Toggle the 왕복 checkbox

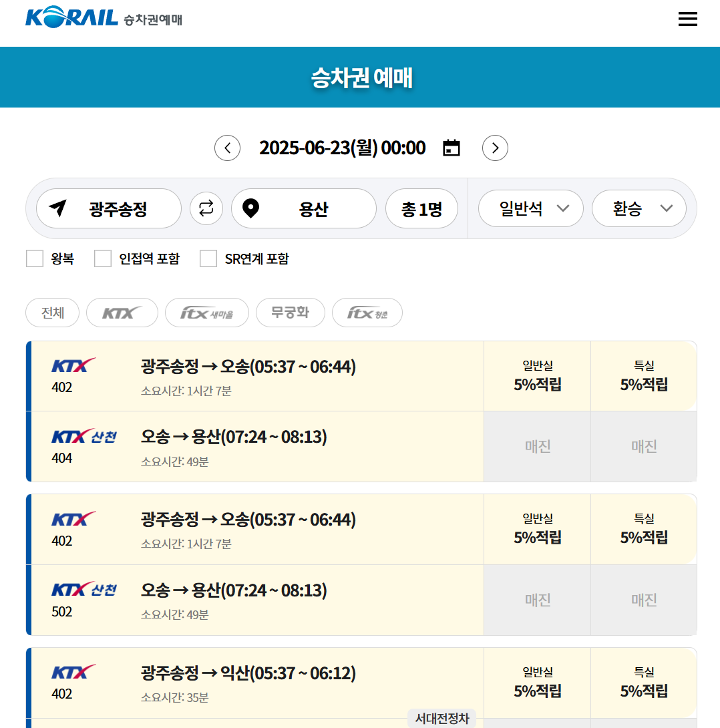(x=35, y=258)
